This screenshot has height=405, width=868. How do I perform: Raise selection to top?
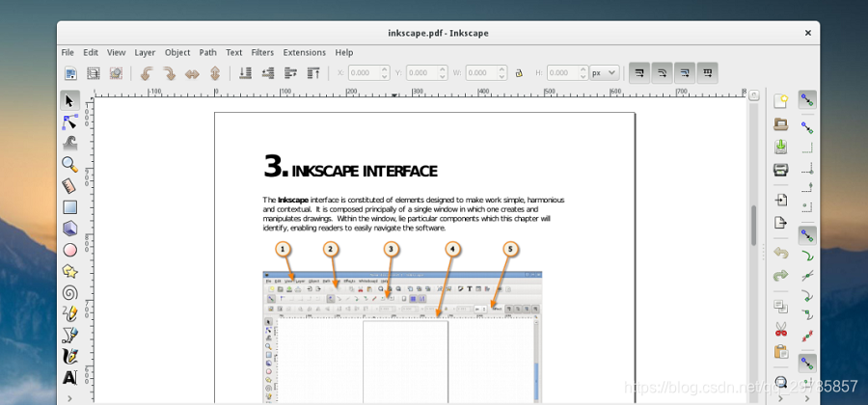pos(313,73)
